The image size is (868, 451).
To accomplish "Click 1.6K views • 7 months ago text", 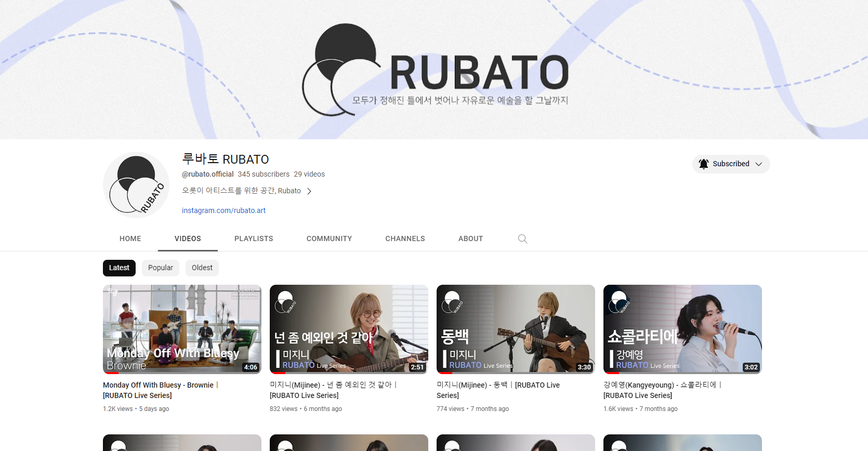I will coord(640,409).
